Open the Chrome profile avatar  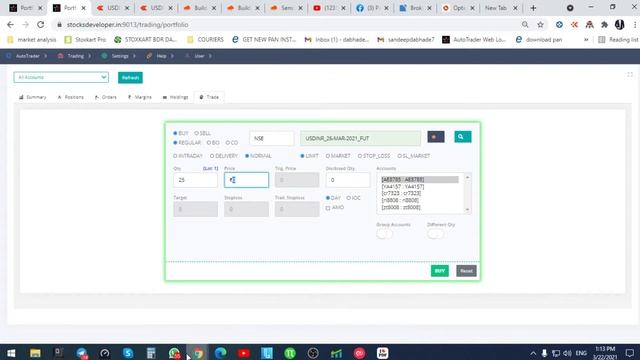[620, 24]
